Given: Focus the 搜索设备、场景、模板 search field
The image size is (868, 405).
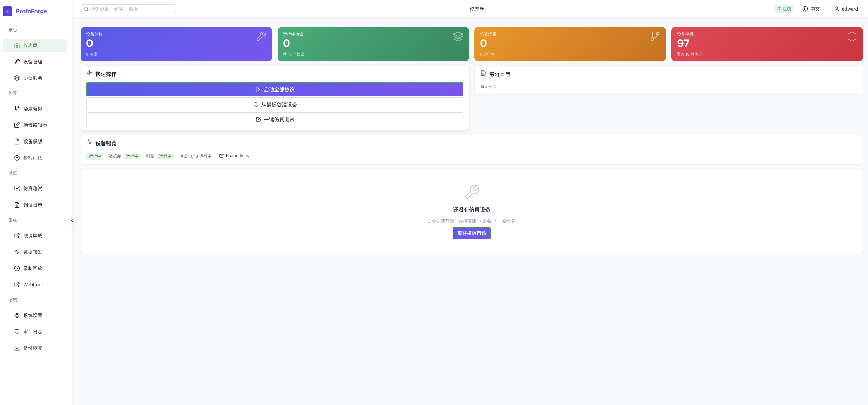Looking at the screenshot, I should pyautogui.click(x=128, y=9).
